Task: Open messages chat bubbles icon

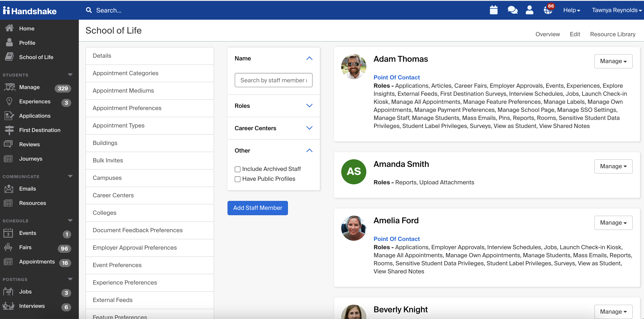Action: point(512,10)
